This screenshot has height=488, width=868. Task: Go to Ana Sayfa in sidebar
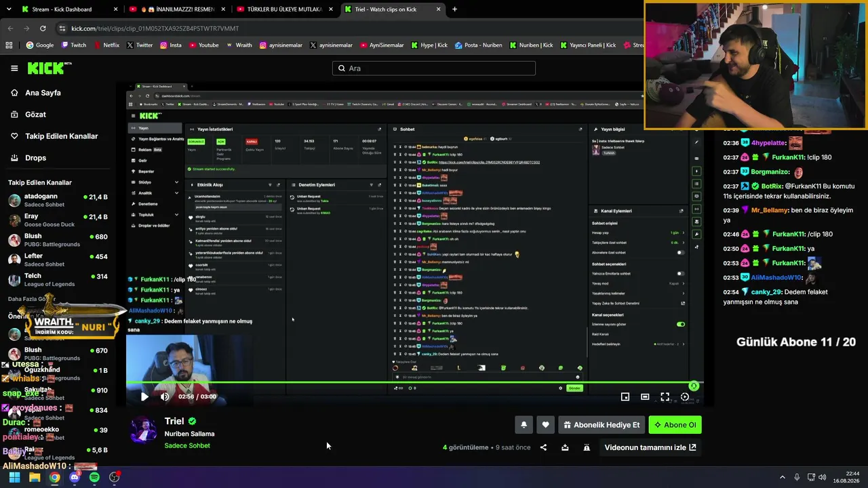(x=43, y=93)
